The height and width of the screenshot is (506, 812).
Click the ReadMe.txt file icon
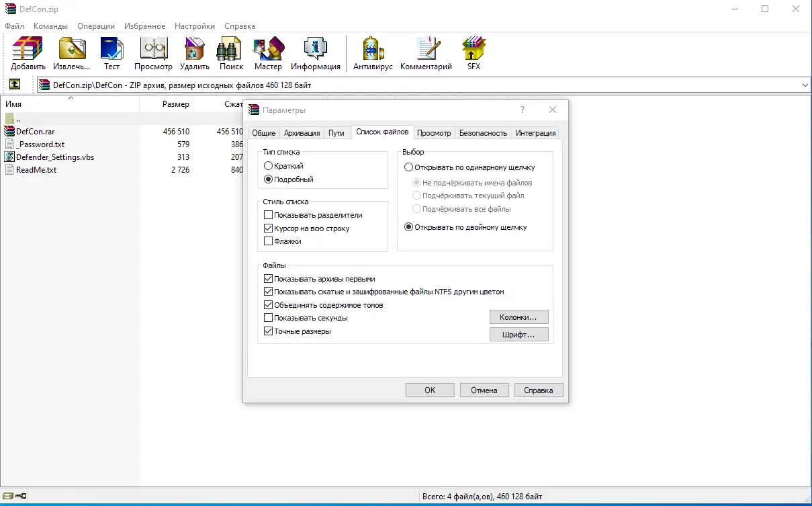[x=9, y=170]
